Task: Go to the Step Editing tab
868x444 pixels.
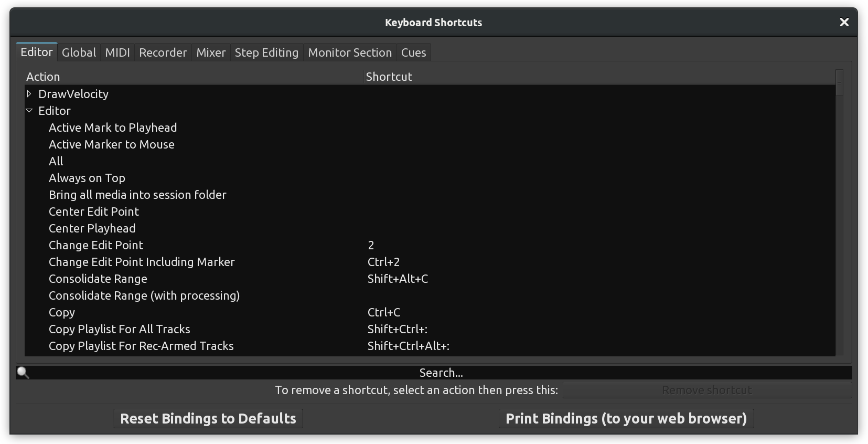Action: pos(266,52)
